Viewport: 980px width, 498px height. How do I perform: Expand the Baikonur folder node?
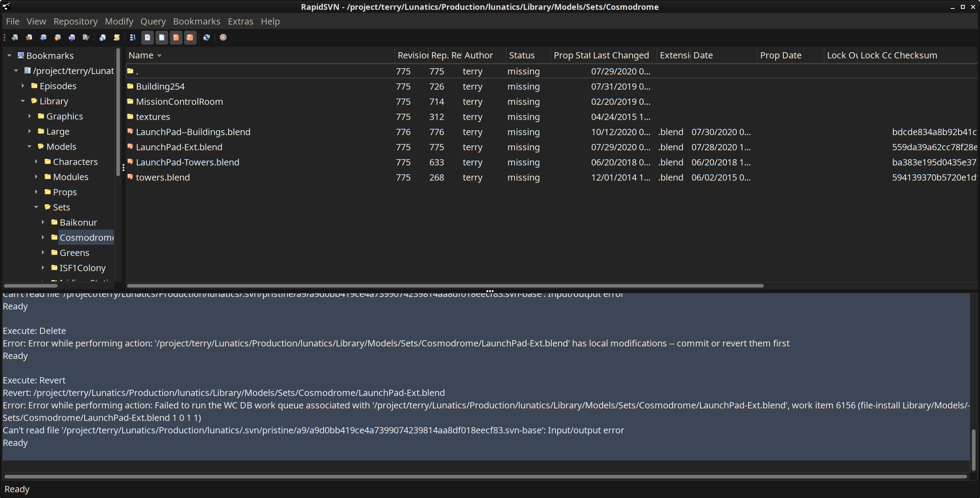click(43, 222)
